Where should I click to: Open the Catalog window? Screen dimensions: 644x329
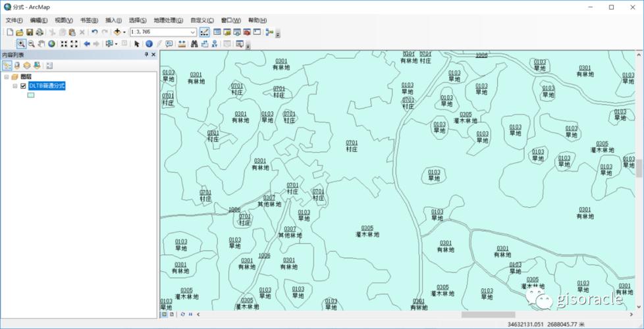tap(227, 32)
